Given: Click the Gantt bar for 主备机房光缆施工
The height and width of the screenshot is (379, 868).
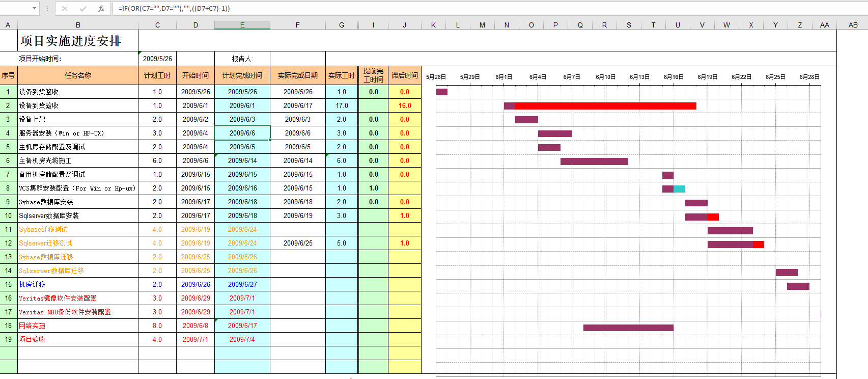Looking at the screenshot, I should coord(594,161).
